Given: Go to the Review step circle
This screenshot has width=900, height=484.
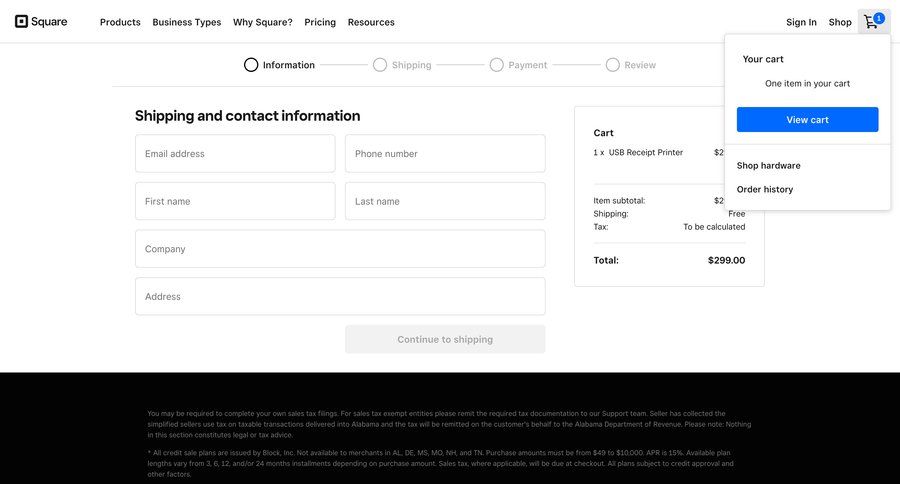Looking at the screenshot, I should pos(613,65).
